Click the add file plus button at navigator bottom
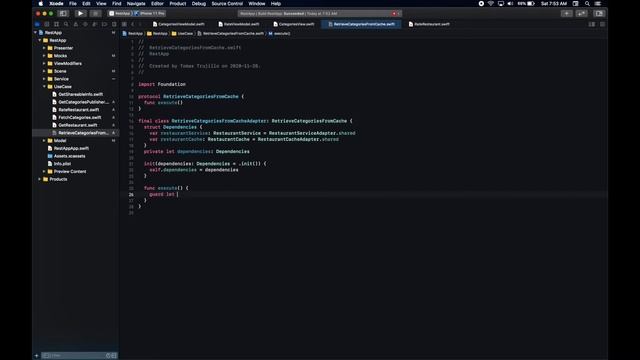The image size is (640, 360). [x=36, y=356]
